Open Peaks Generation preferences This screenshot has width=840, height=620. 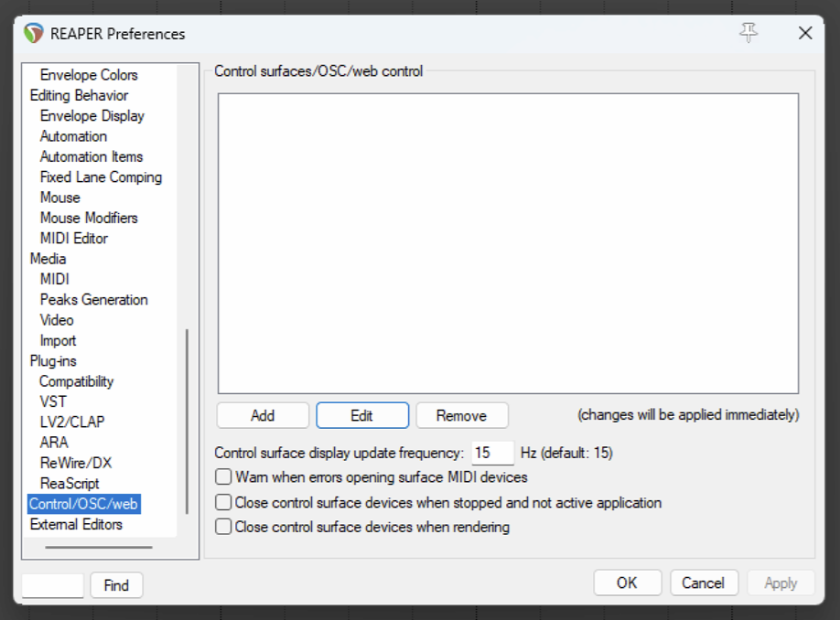(x=93, y=299)
